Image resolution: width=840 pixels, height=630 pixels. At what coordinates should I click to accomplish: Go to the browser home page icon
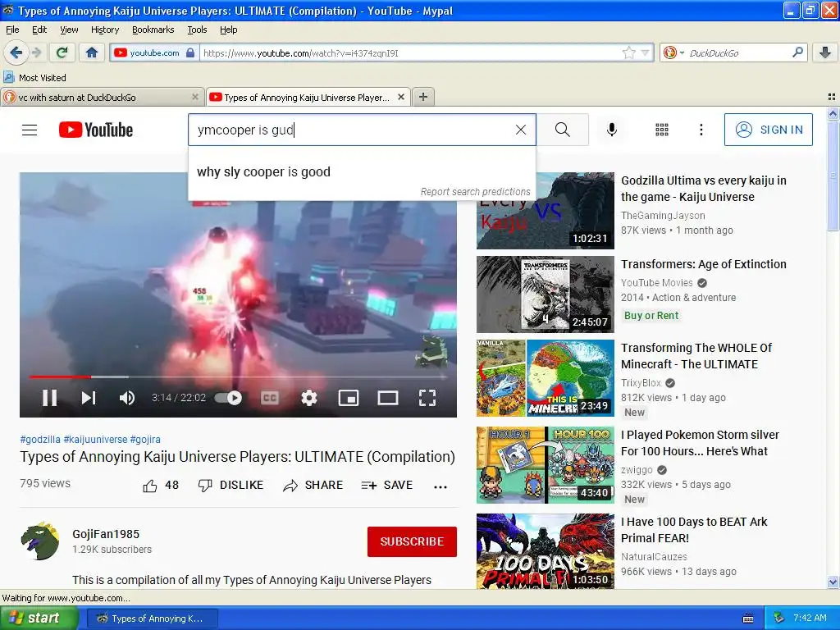[x=92, y=52]
